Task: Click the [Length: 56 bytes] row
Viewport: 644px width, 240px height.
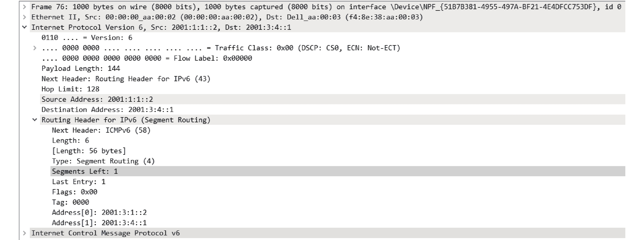Action: [x=89, y=151]
